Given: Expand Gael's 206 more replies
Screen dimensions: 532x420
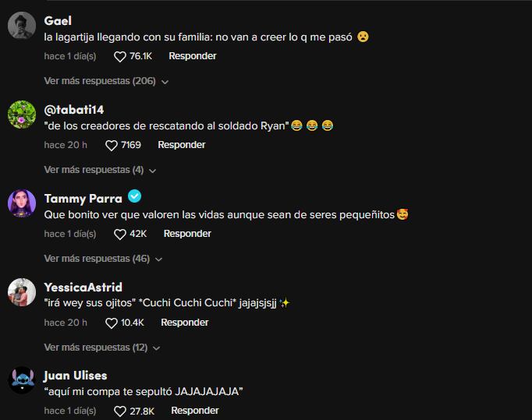Looking at the screenshot, I should [x=106, y=81].
